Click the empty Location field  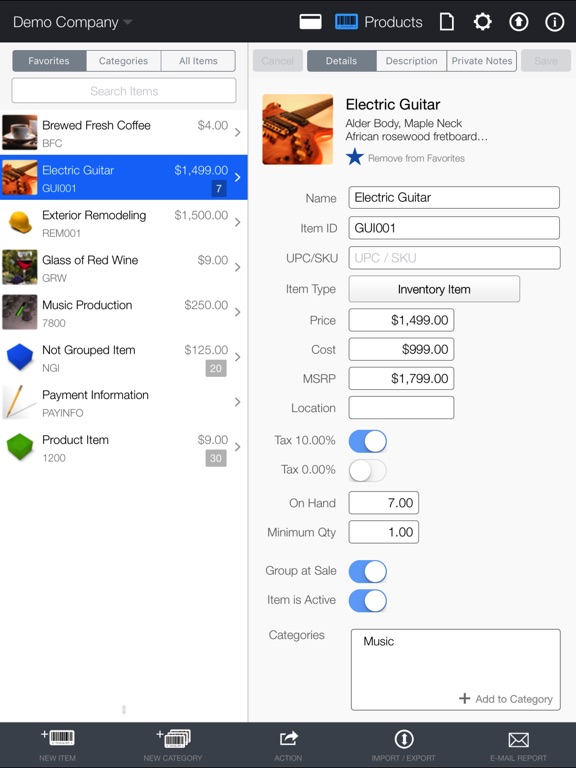click(401, 408)
